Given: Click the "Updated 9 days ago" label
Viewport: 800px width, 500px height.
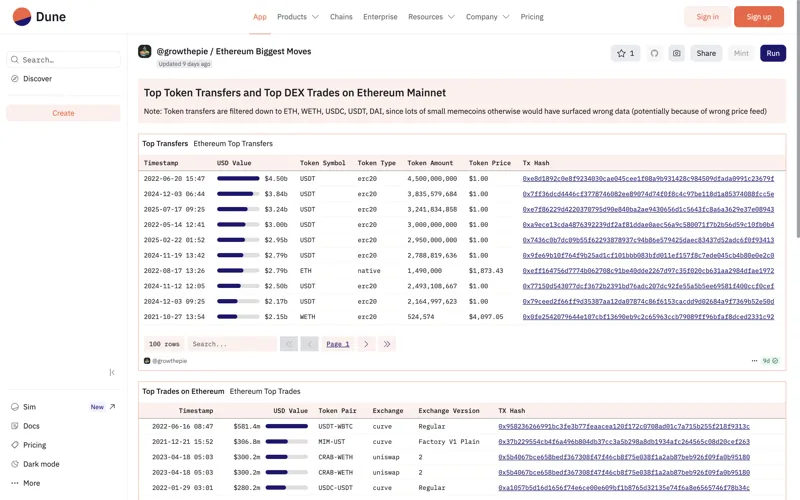Looking at the screenshot, I should (x=184, y=64).
